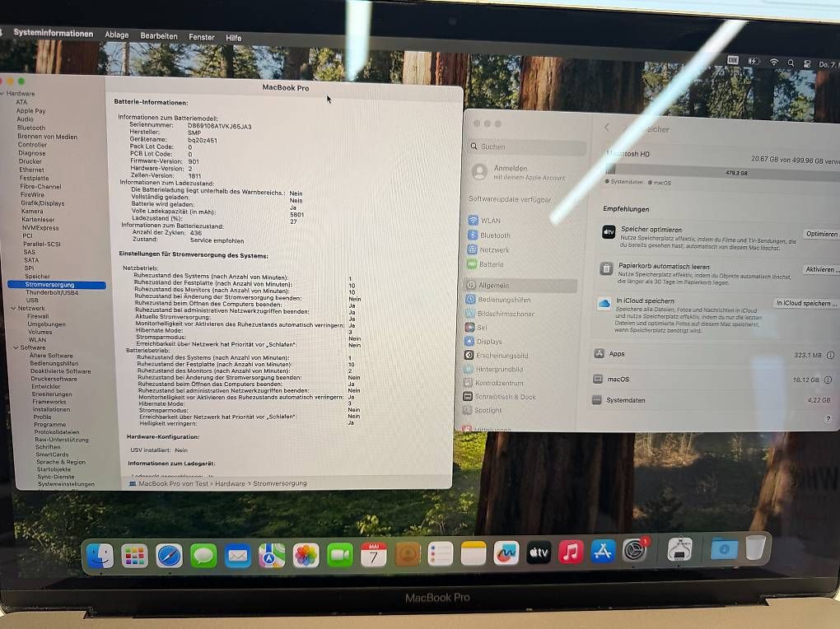
Task: Open Notes app in the Dock
Action: (x=474, y=553)
